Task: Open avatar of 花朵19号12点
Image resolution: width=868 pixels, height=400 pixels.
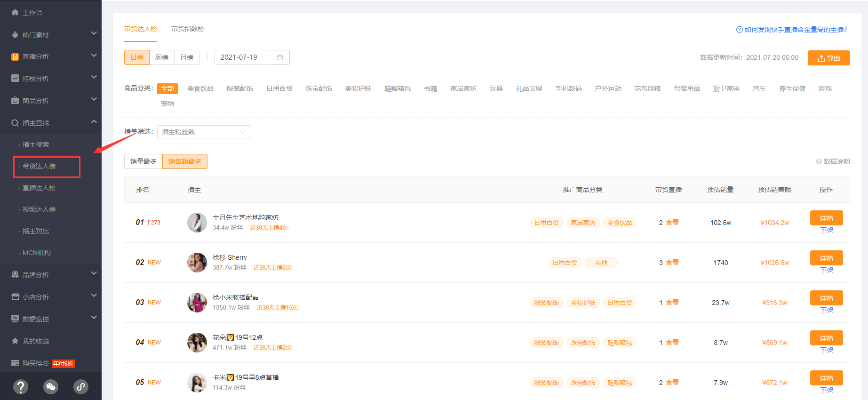Action: pyautogui.click(x=197, y=343)
